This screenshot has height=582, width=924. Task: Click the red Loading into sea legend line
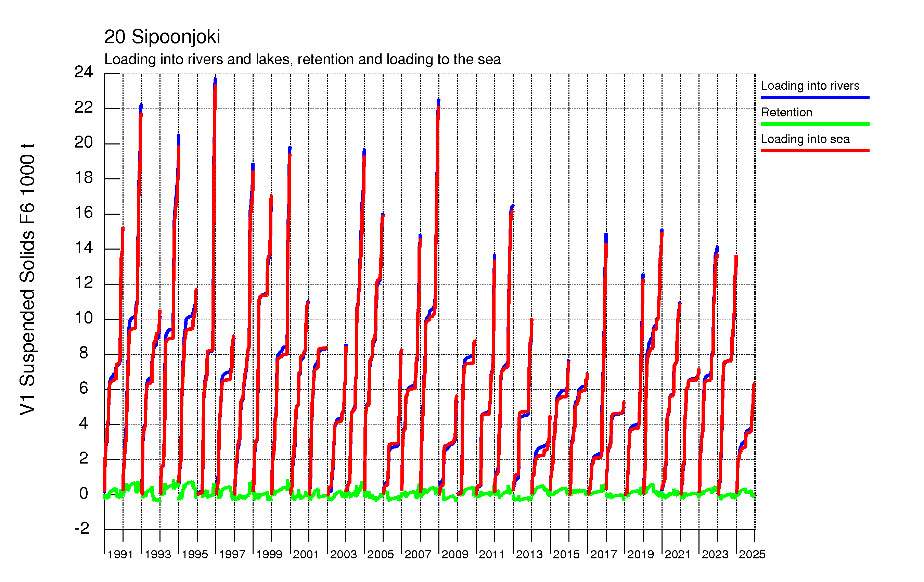coord(814,151)
